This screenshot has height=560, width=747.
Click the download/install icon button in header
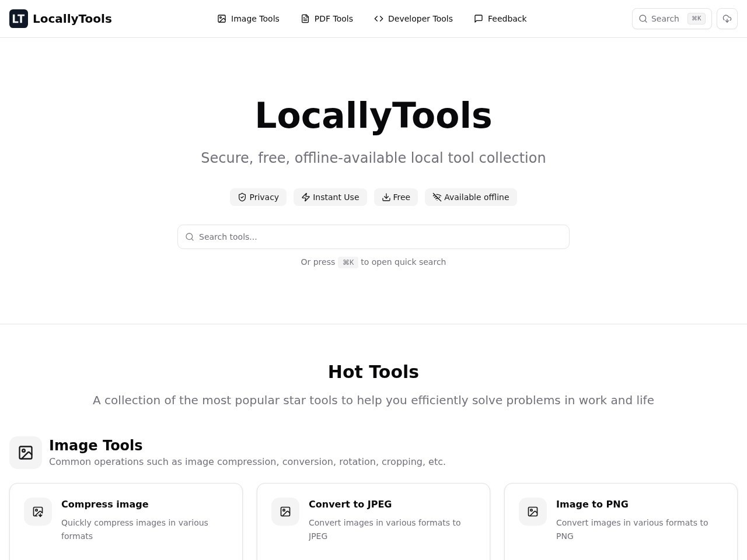click(x=727, y=19)
